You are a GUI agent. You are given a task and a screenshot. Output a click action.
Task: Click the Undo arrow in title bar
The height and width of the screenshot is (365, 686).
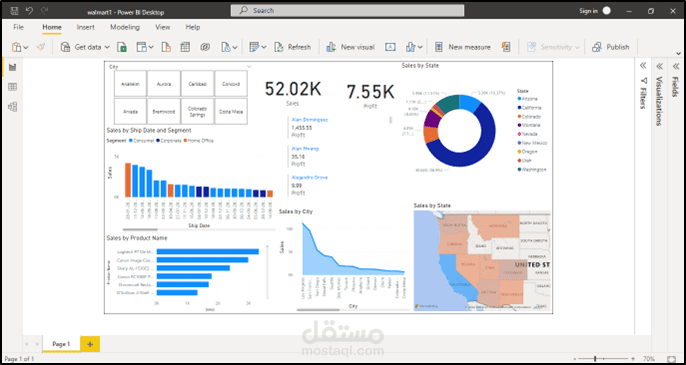click(x=29, y=11)
